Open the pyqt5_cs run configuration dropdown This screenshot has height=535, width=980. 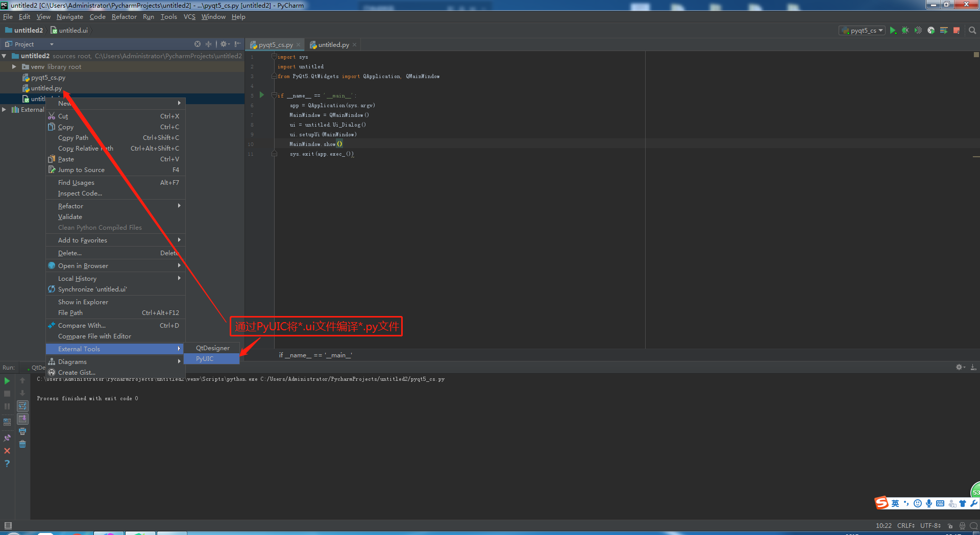[863, 31]
